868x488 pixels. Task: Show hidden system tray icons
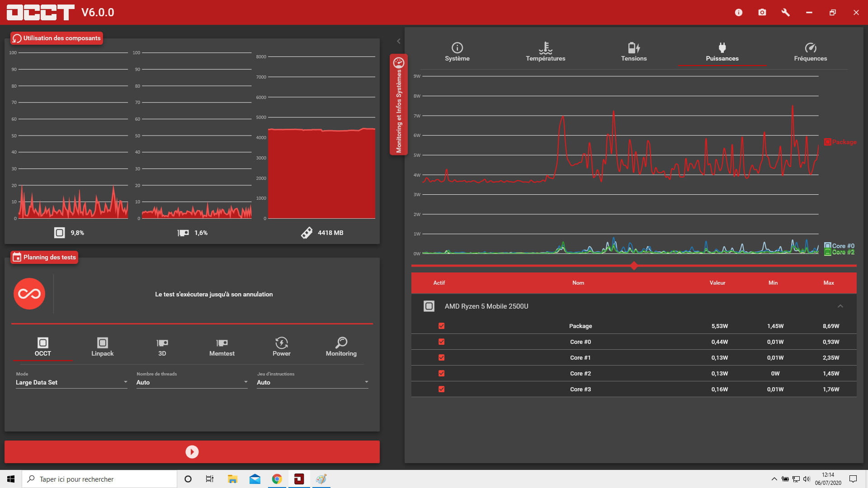coord(774,479)
